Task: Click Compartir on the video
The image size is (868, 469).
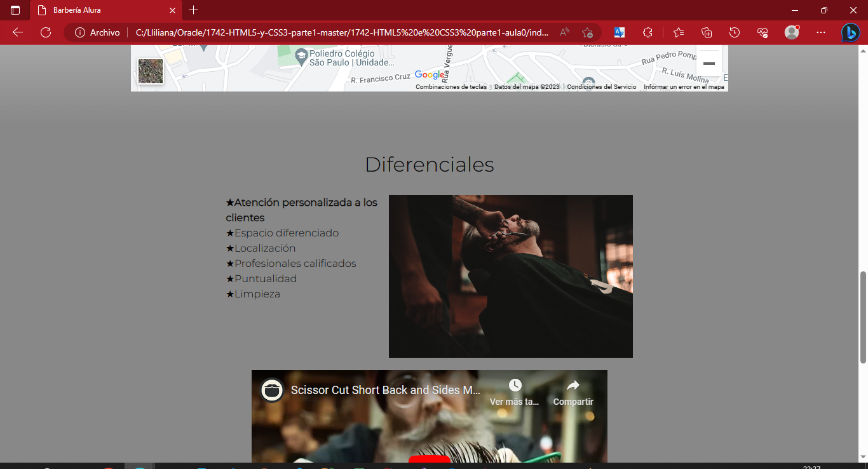Action: coord(573,393)
